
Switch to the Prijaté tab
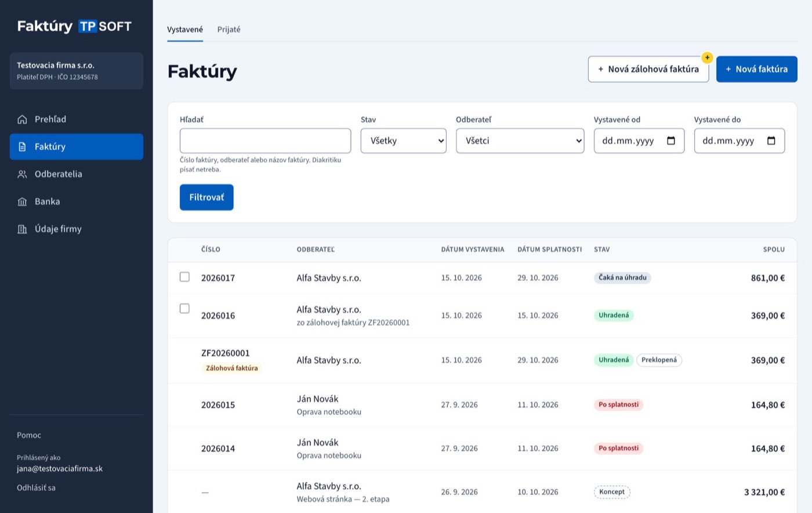coord(229,30)
